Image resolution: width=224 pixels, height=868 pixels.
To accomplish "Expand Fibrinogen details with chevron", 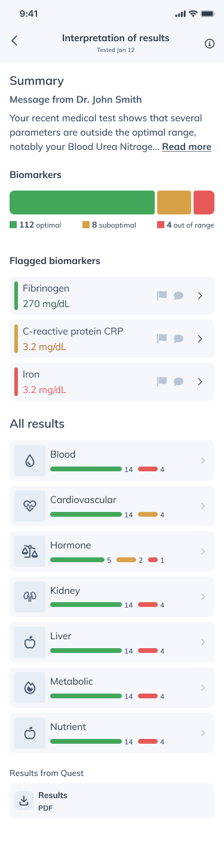I will coord(201,296).
